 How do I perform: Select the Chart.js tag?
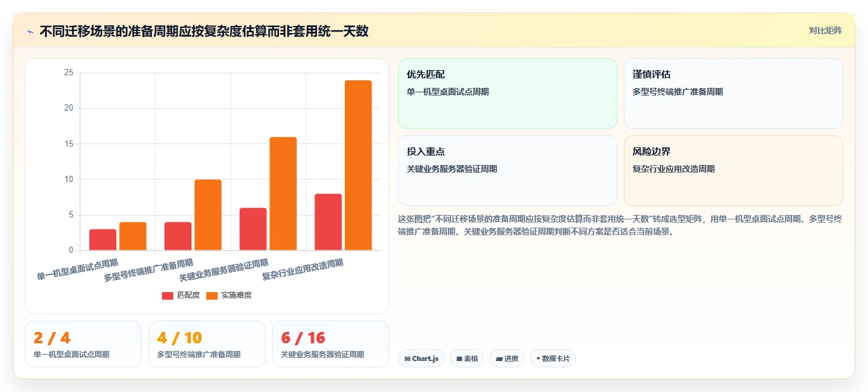421,358
